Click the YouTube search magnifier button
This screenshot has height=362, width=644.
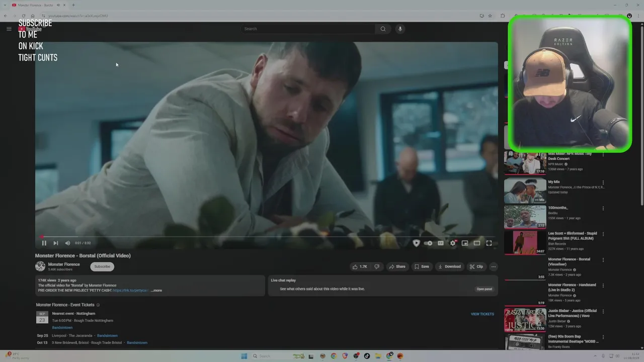pyautogui.click(x=383, y=29)
